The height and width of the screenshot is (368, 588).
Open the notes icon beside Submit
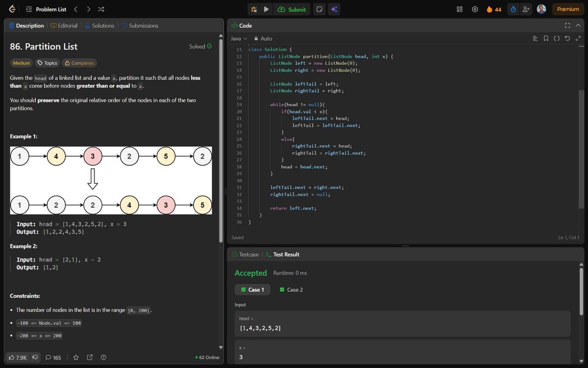click(319, 9)
